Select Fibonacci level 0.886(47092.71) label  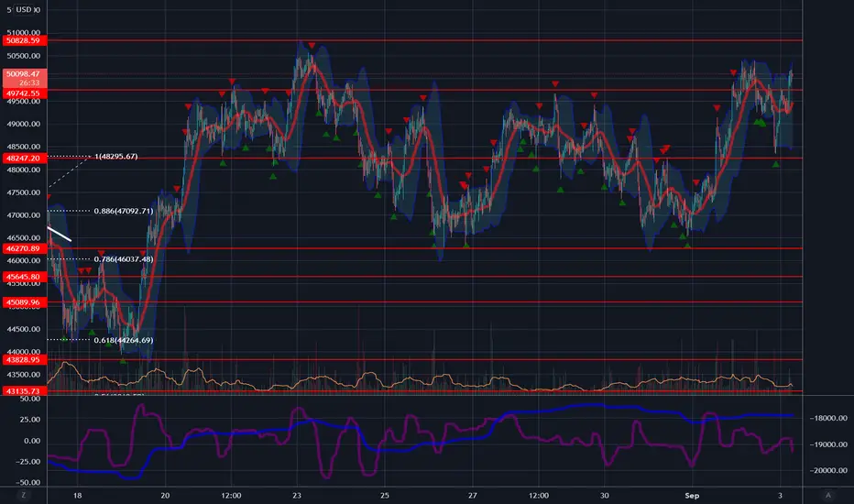tap(123, 211)
